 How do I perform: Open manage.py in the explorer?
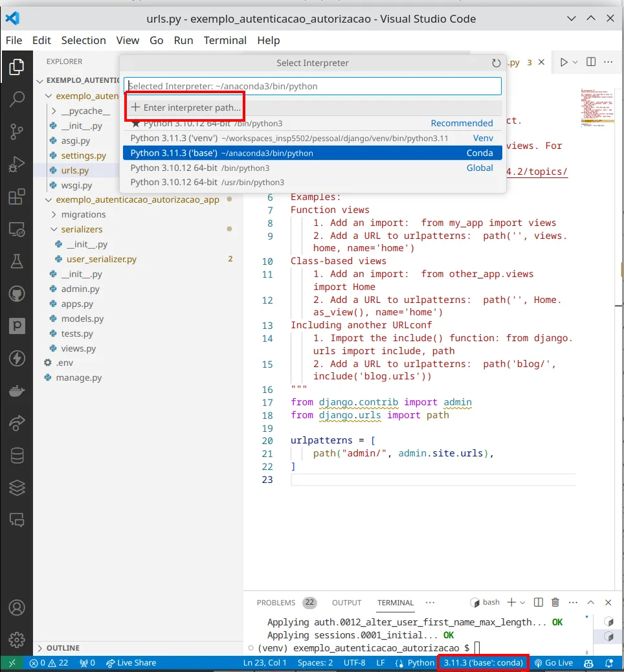coord(78,377)
